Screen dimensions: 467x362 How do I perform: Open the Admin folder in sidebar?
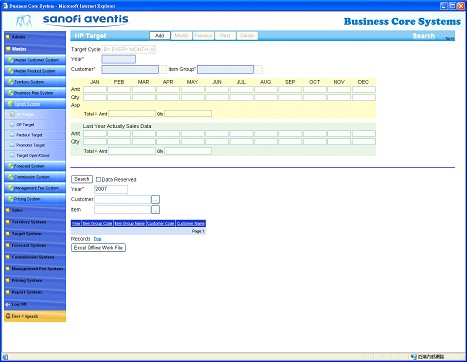pos(35,37)
